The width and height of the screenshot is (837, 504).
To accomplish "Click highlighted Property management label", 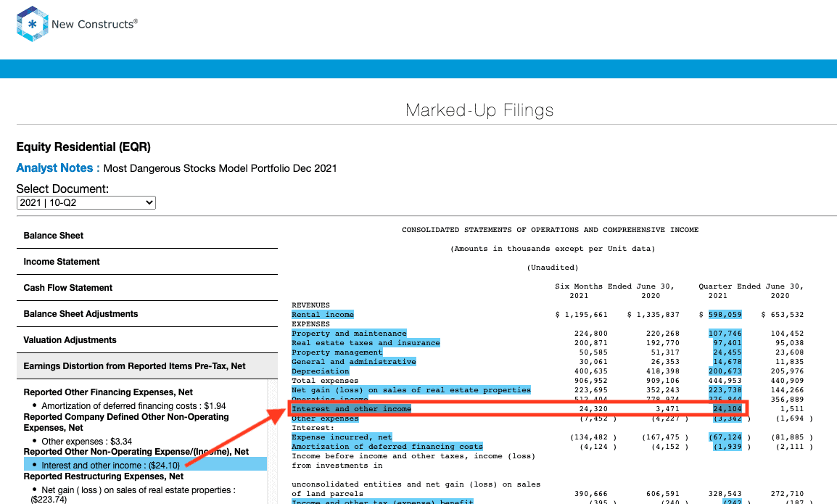I will 337,352.
